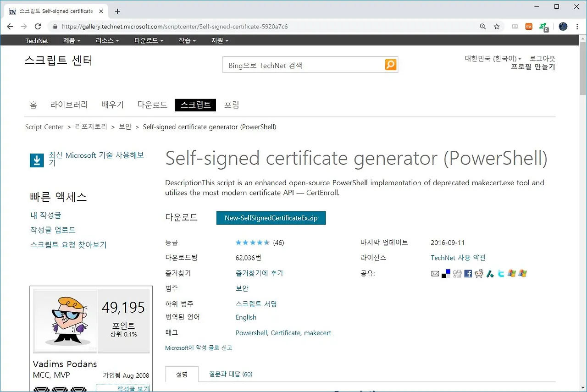Open the Chrome profile avatar
The height and width of the screenshot is (392, 587).
point(563,27)
